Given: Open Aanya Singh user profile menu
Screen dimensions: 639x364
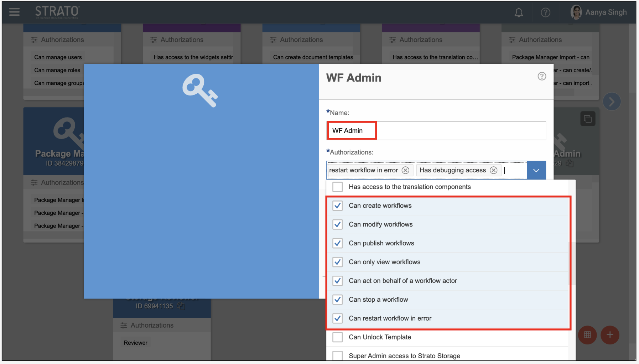Looking at the screenshot, I should point(598,12).
